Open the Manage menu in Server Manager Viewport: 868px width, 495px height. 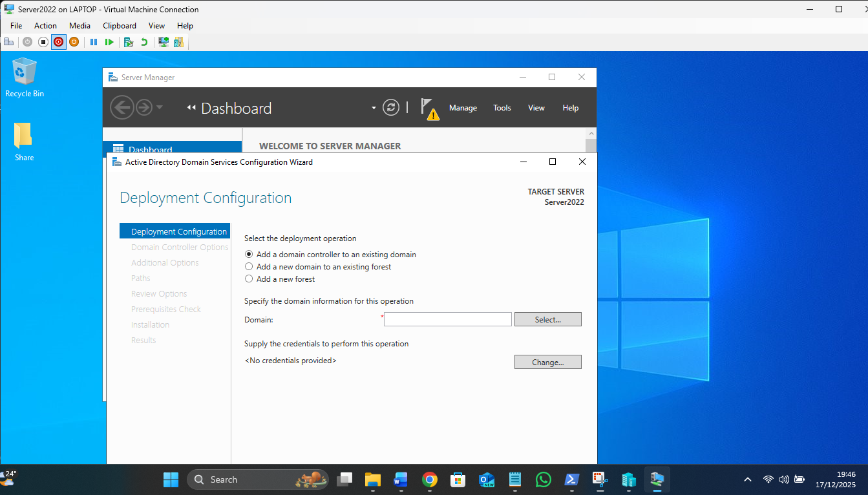coord(463,108)
